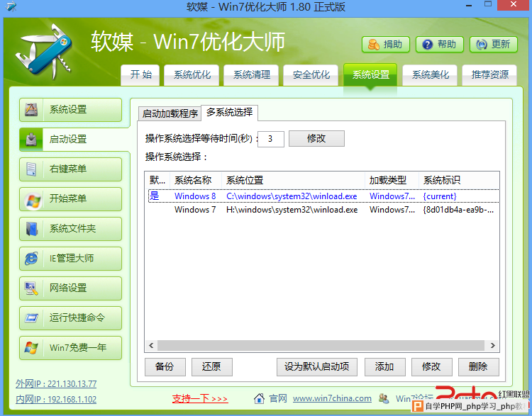The image size is (532, 416).
Task: Click the refresh icon on 更新 button
Action: 482,45
